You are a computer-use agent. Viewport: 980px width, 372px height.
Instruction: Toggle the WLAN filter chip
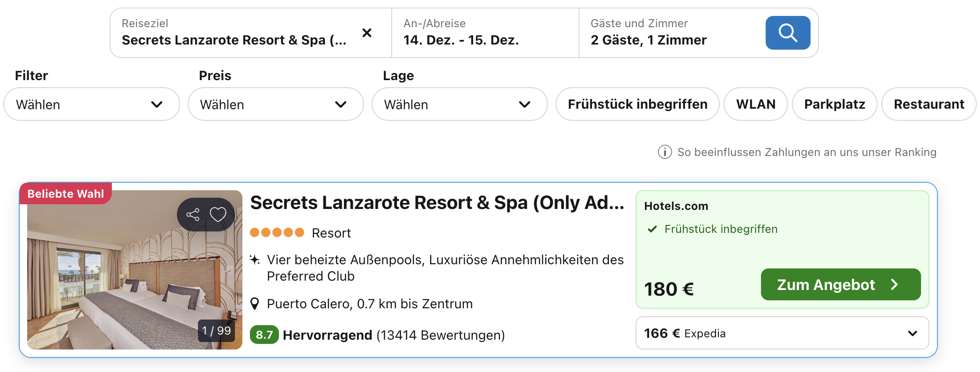(x=755, y=104)
